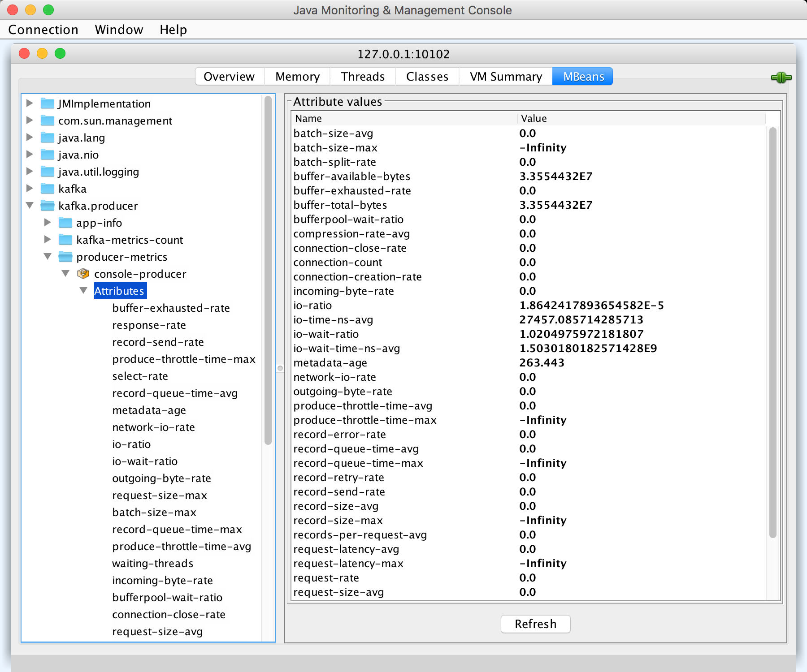Screen dimensions: 807x672
Task: Click the Name column header
Action: point(405,119)
